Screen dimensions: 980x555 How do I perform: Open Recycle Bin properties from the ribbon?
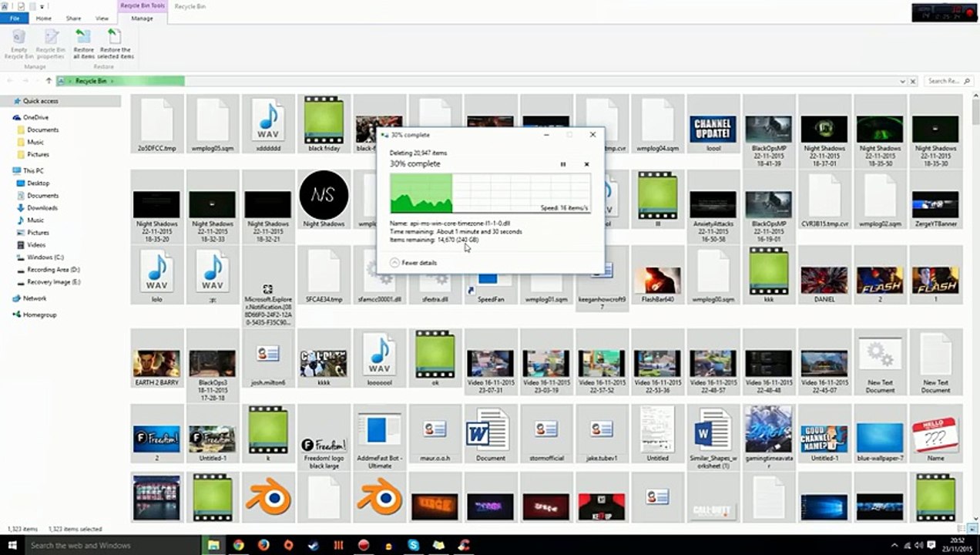(51, 44)
